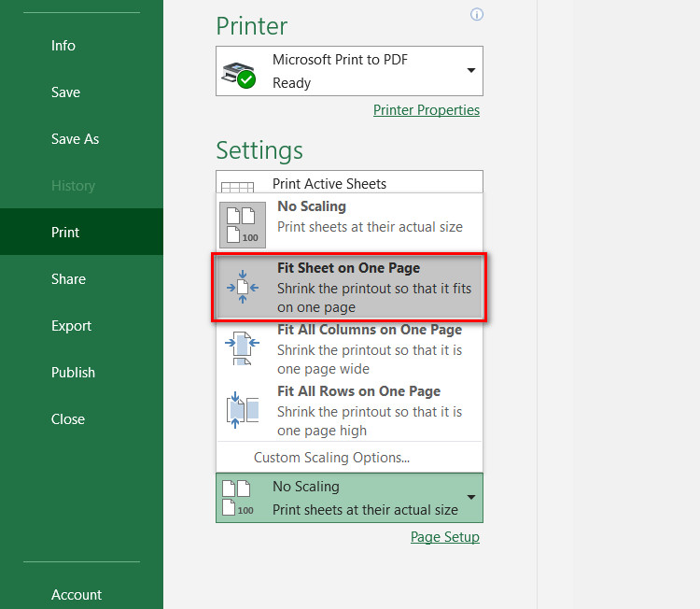Click Close in the backstage sidebar
700x609 pixels.
[x=68, y=419]
